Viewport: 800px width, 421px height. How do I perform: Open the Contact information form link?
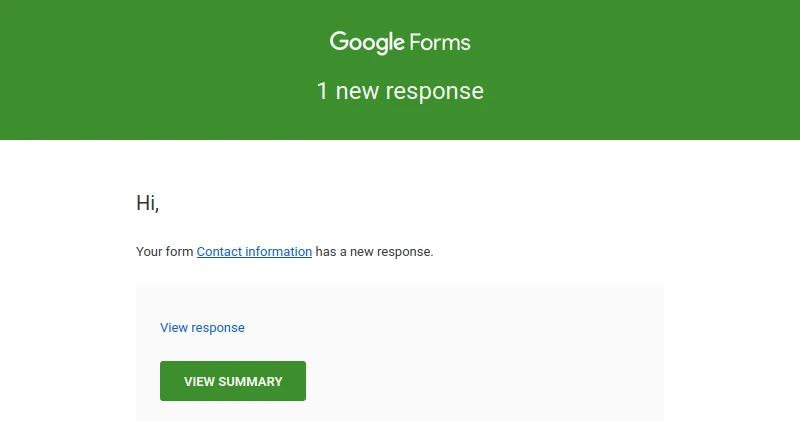click(x=254, y=252)
